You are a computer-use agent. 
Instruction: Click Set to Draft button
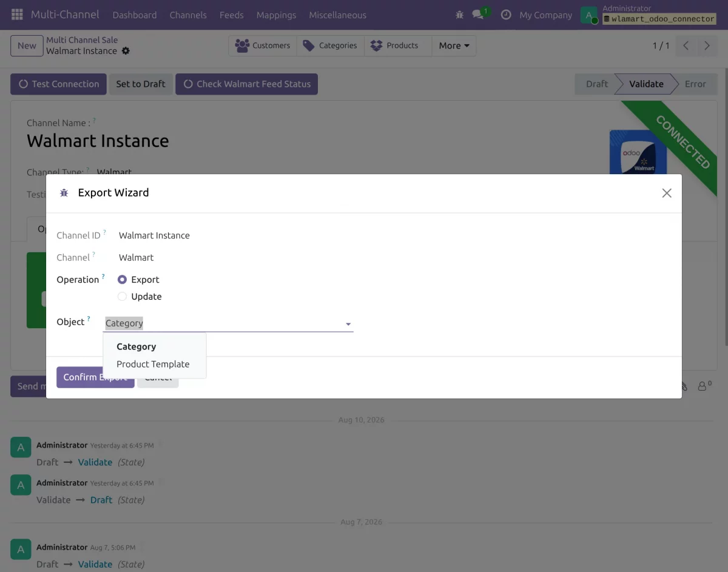point(141,84)
